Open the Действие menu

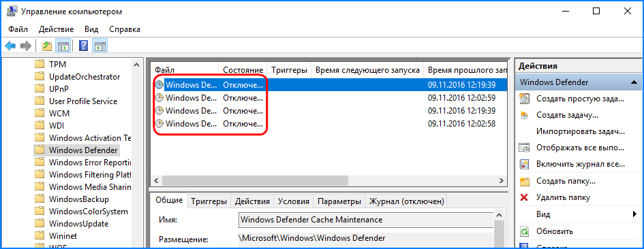pyautogui.click(x=57, y=29)
